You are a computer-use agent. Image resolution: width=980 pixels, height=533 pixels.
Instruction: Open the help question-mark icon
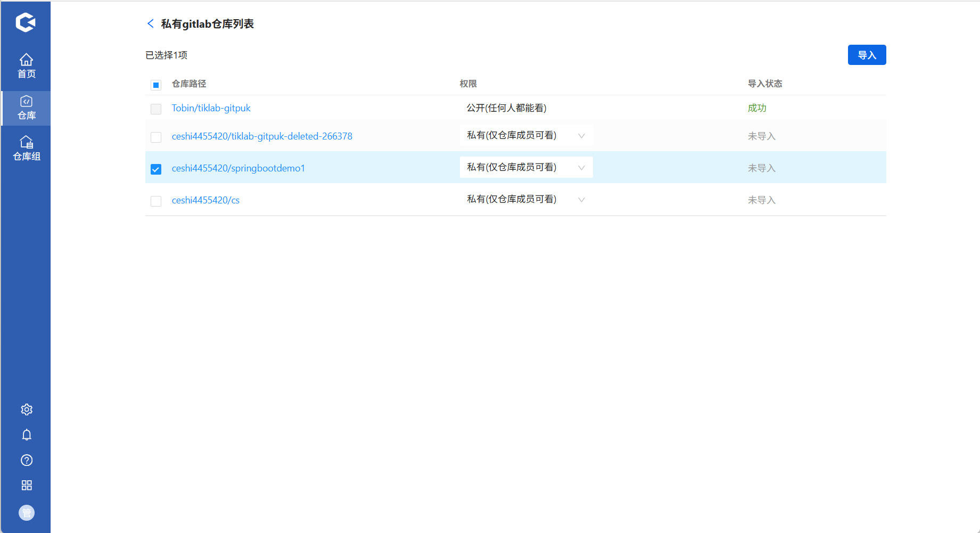pyautogui.click(x=27, y=460)
